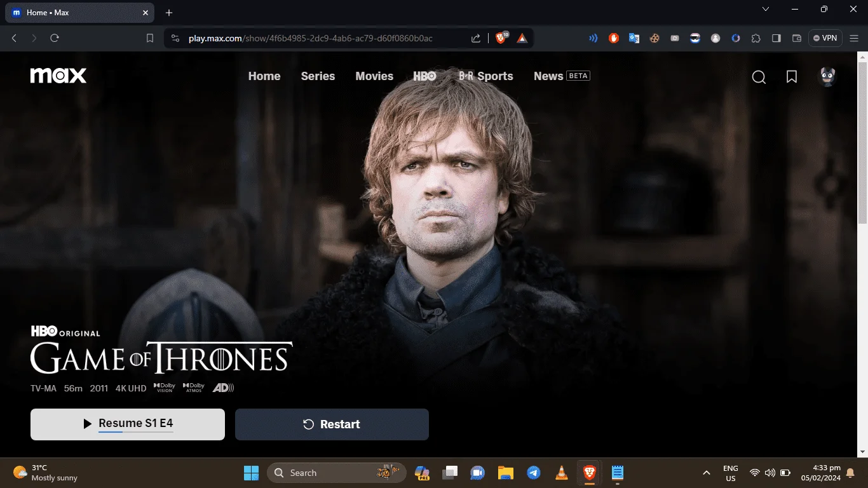
Task: Open File Explorer from taskbar
Action: tap(506, 473)
